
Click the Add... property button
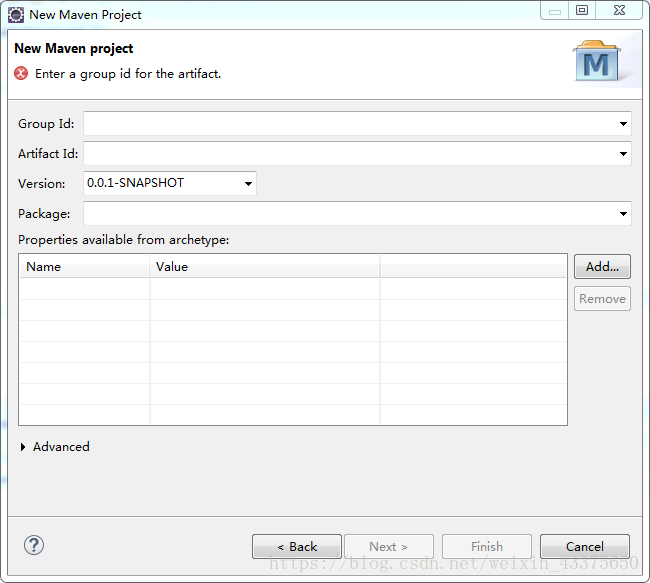(x=602, y=267)
